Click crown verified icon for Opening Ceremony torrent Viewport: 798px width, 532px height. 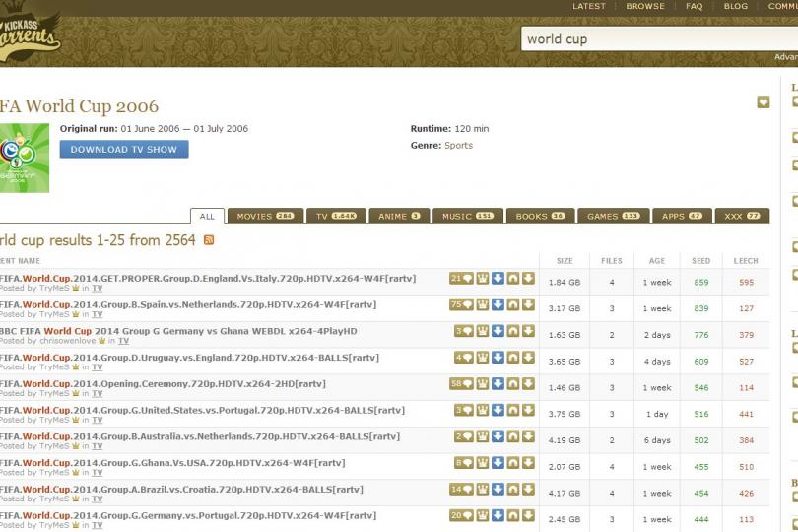click(x=483, y=384)
